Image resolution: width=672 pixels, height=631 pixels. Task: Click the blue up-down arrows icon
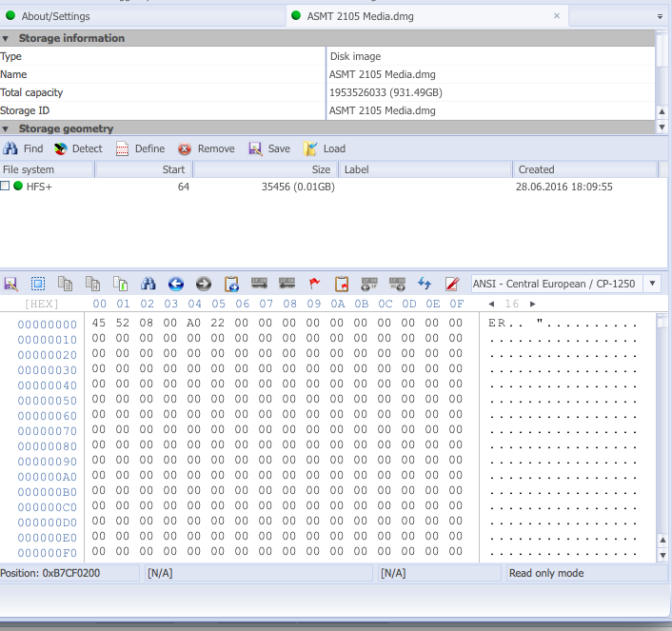[425, 284]
